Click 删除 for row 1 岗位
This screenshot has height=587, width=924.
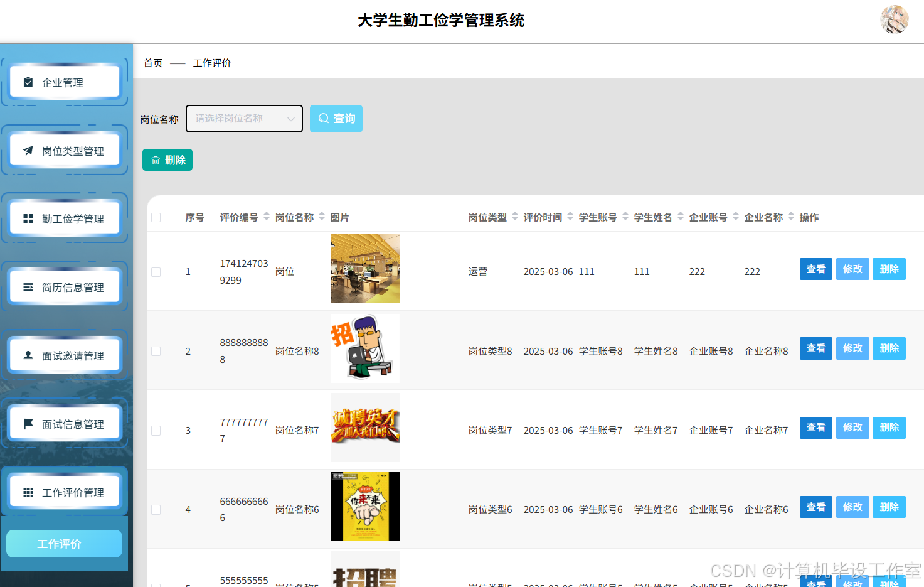[889, 269]
